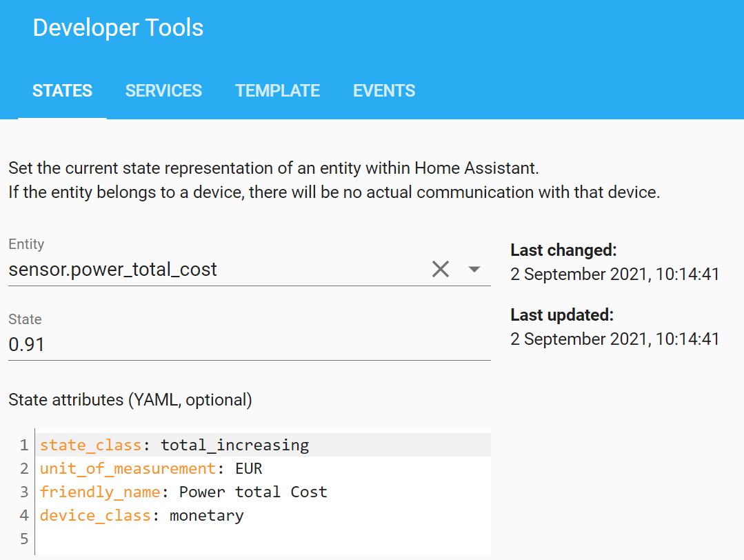Click the Developer Tools title
The image size is (744, 560).
(118, 28)
